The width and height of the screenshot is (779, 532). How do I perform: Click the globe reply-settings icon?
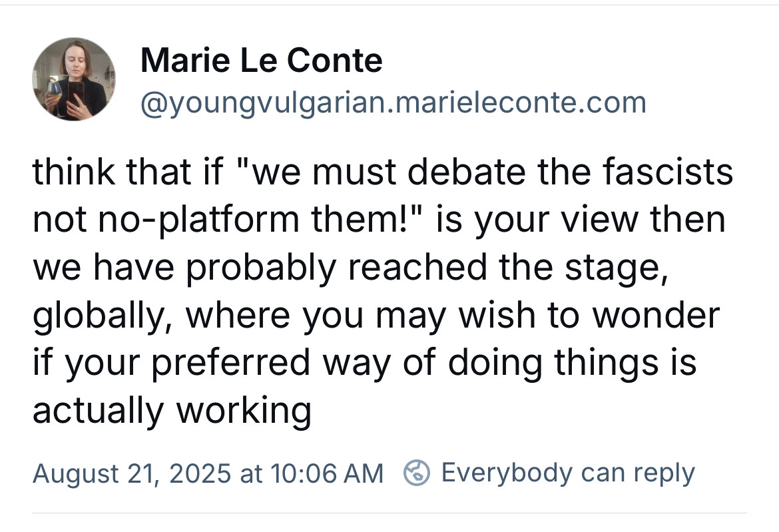point(416,472)
